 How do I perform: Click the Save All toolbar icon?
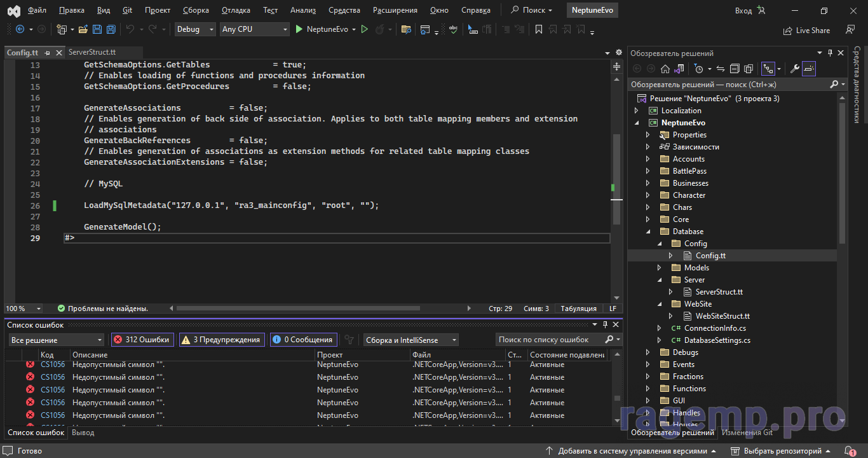click(x=111, y=29)
